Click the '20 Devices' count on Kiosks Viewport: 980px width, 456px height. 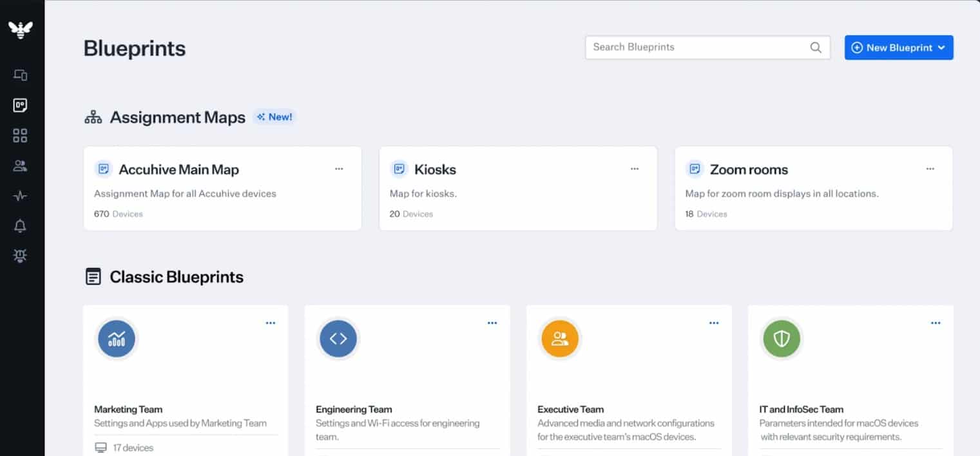tap(412, 214)
